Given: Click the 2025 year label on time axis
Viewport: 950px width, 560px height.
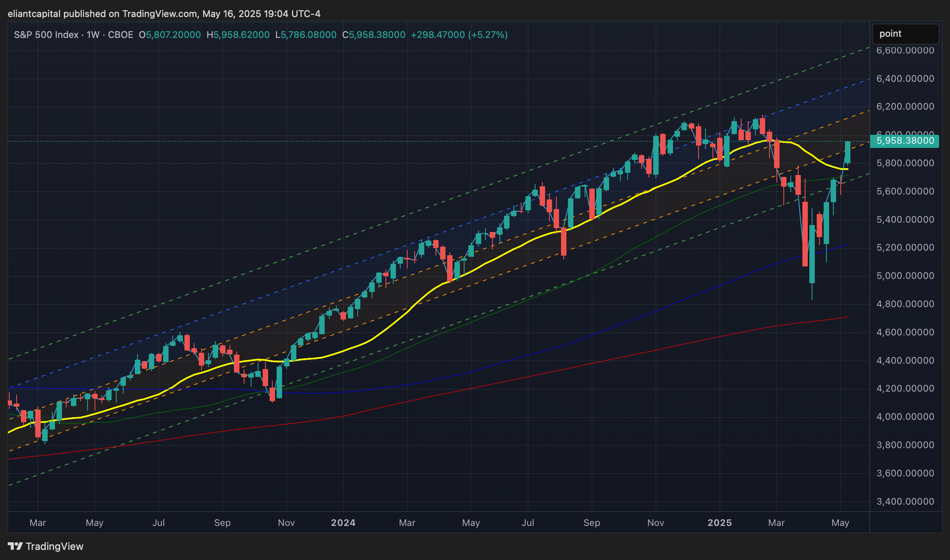Looking at the screenshot, I should click(719, 523).
